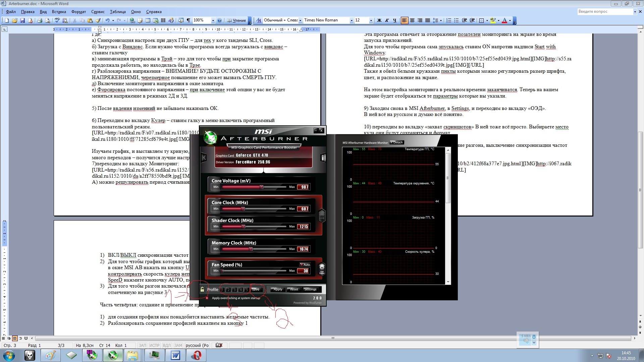This screenshot has height=362, width=644.
Task: Run the spelling check (ABC) icon
Action: (57, 20)
